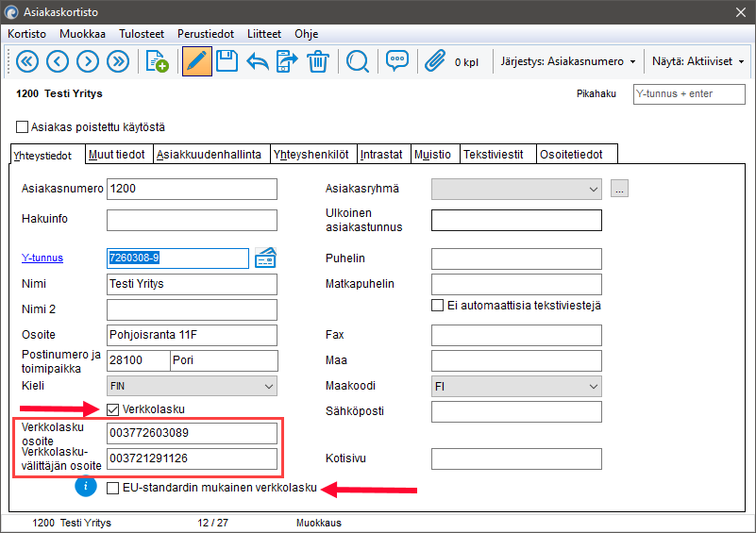Go to next customer record
This screenshot has width=756, height=533.
click(88, 61)
